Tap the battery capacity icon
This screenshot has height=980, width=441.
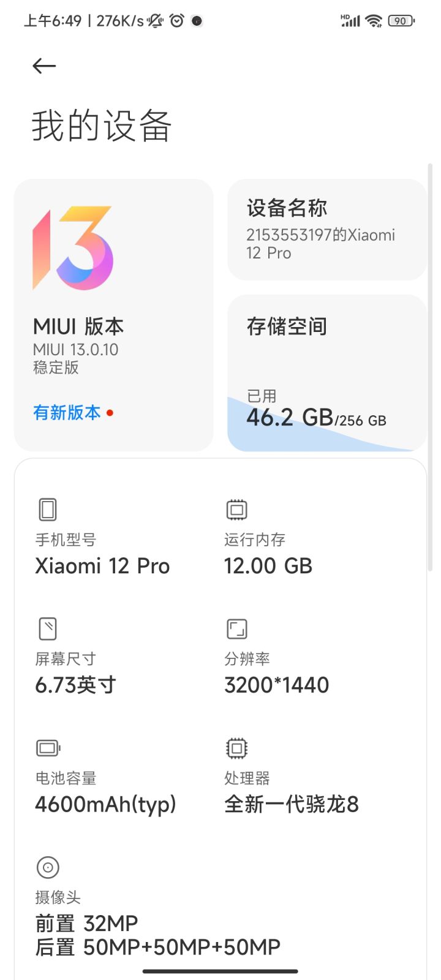(x=48, y=748)
